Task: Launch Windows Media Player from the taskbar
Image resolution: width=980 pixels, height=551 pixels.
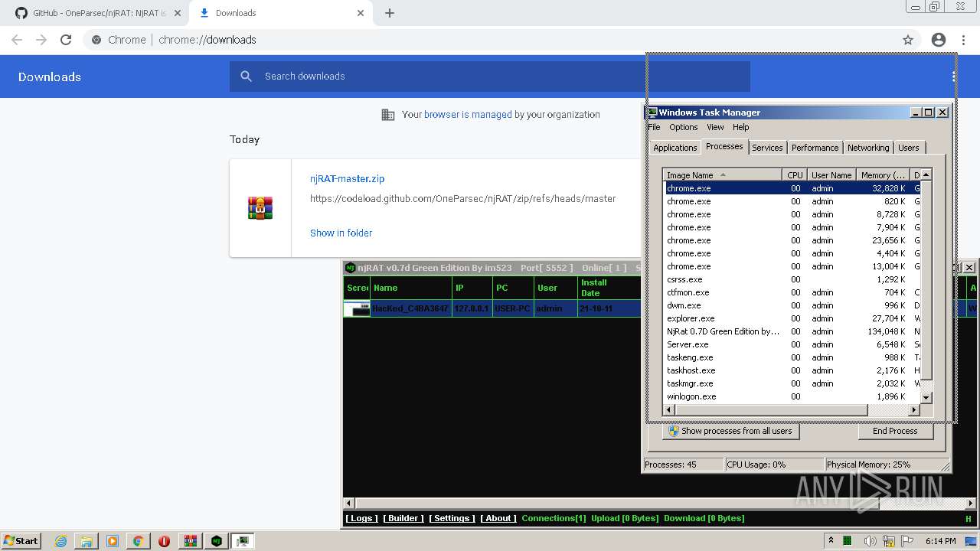Action: click(x=113, y=541)
